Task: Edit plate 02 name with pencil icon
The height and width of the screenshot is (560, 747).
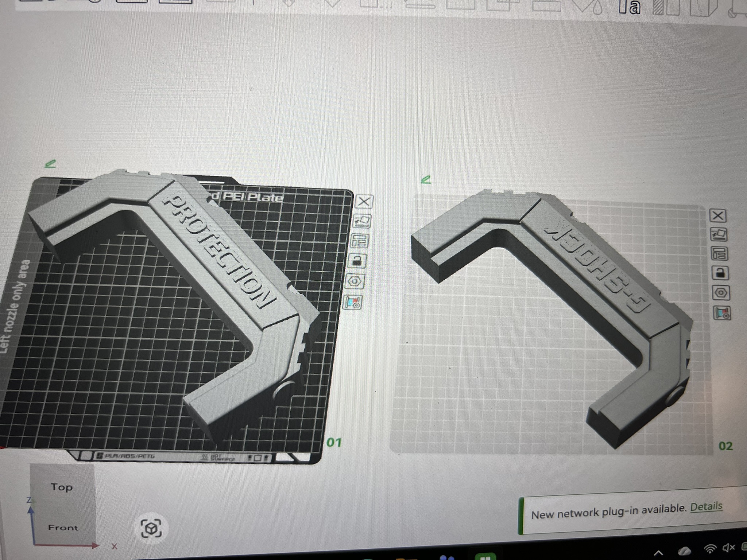Action: point(426,179)
